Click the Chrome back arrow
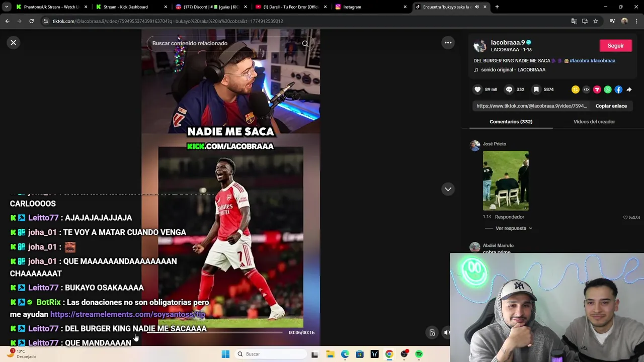 tap(7, 21)
